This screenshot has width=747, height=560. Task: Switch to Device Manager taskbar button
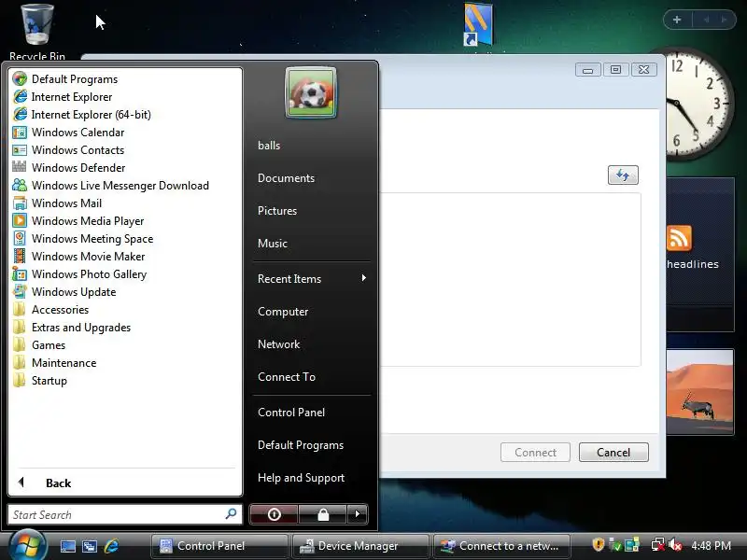coord(360,546)
